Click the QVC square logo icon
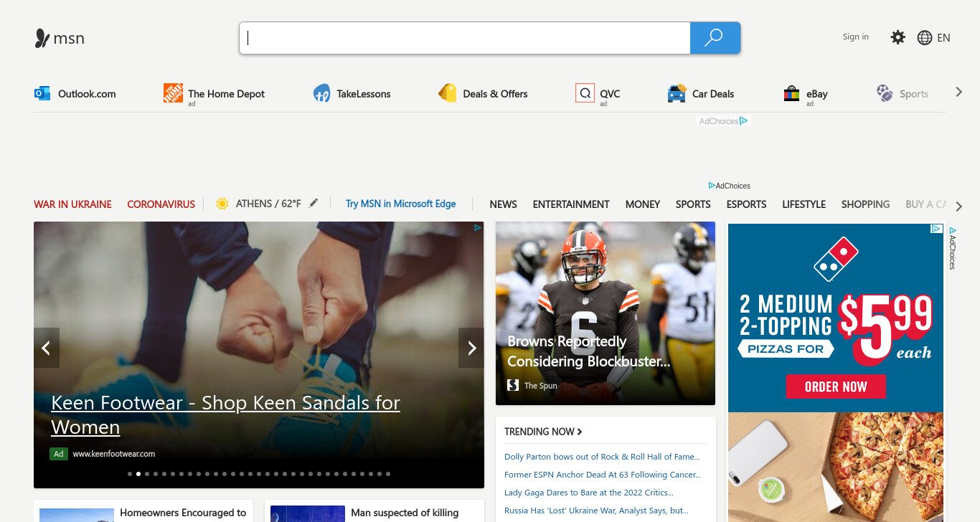Screen dimensions: 980x522 point(585,93)
